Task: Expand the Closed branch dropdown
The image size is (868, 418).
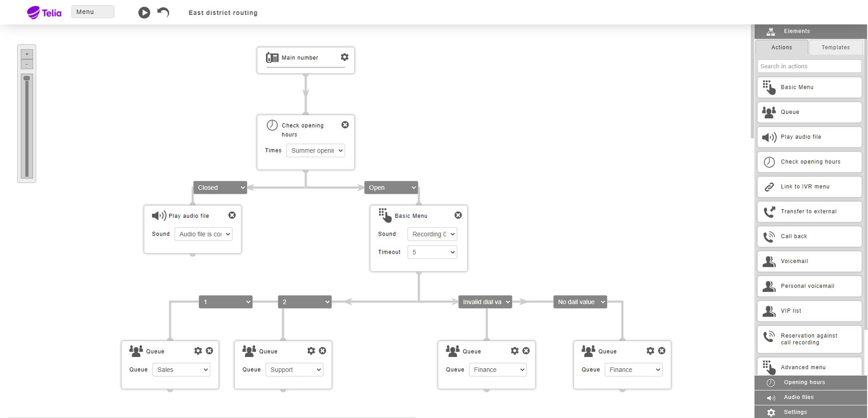Action: 220,188
